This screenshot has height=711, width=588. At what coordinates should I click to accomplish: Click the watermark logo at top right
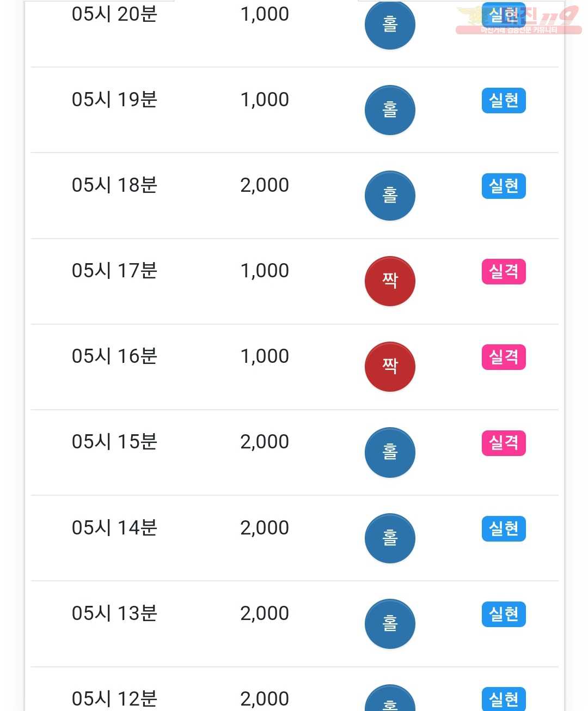click(518, 20)
